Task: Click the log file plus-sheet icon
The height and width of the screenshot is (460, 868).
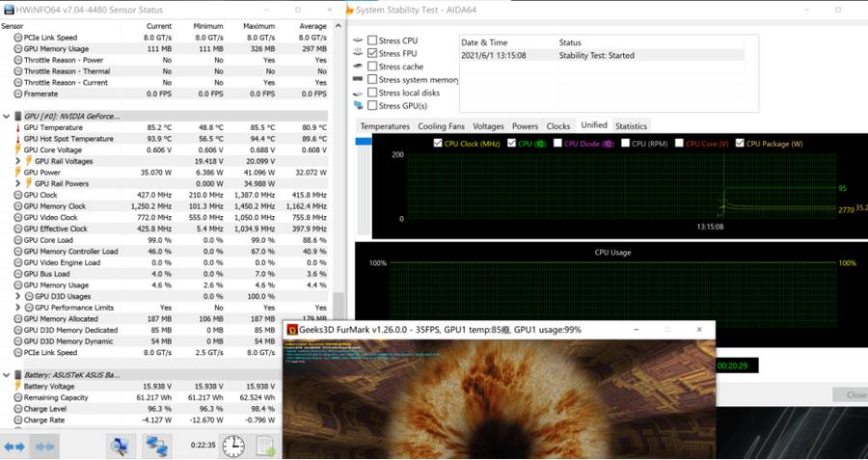Action: (x=265, y=446)
